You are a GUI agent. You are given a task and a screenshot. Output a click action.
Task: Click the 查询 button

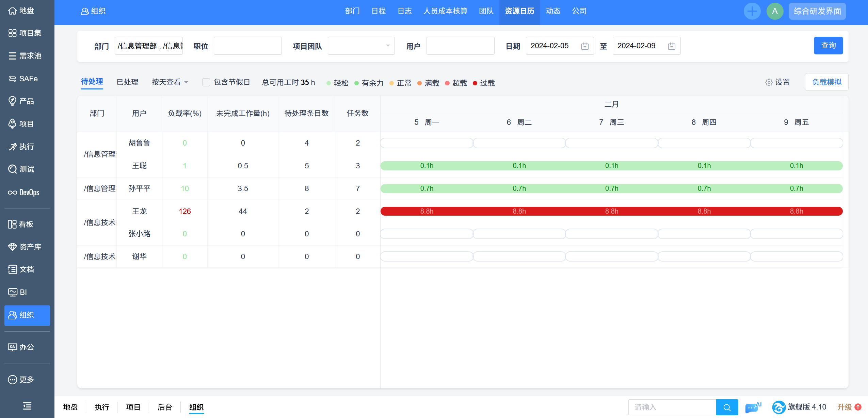tap(828, 46)
